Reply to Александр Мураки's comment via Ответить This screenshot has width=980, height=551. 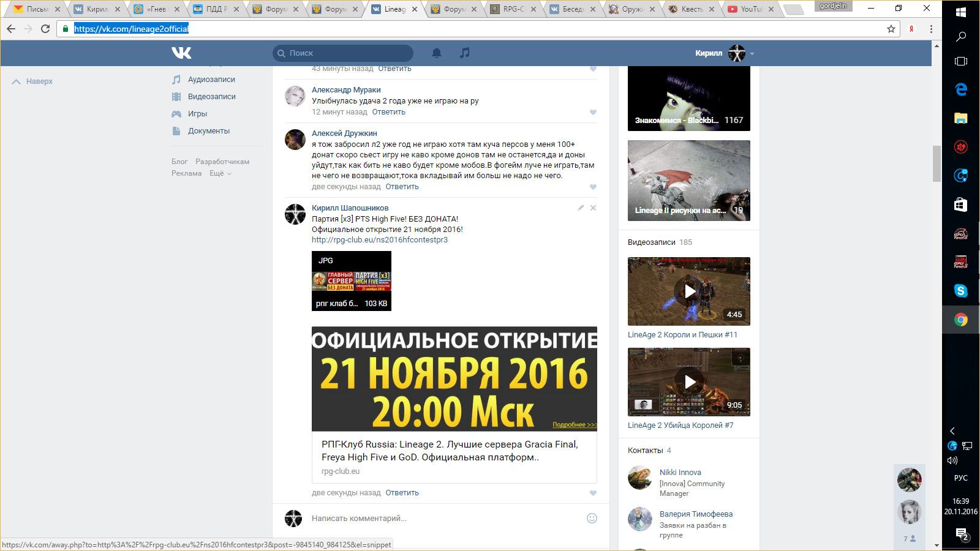(388, 112)
